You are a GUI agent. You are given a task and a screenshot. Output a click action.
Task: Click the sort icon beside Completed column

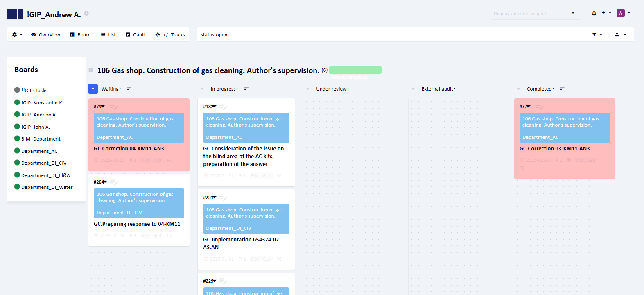pyautogui.click(x=563, y=88)
